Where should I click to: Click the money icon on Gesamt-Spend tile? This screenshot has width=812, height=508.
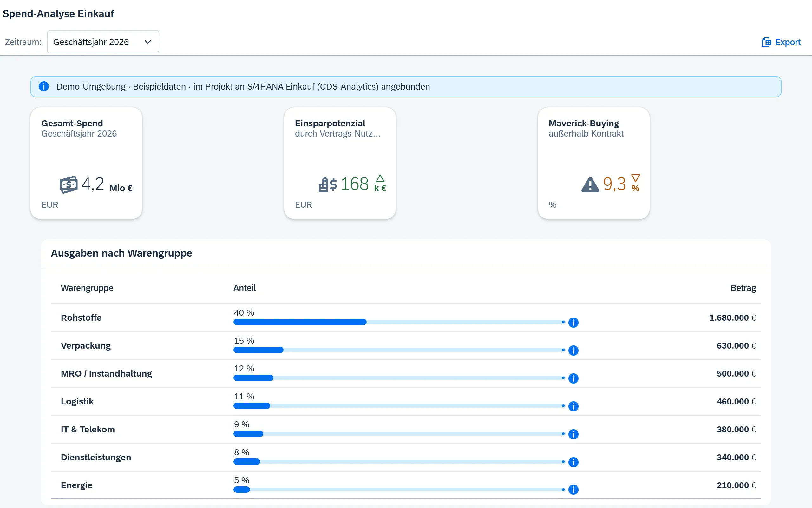69,184
